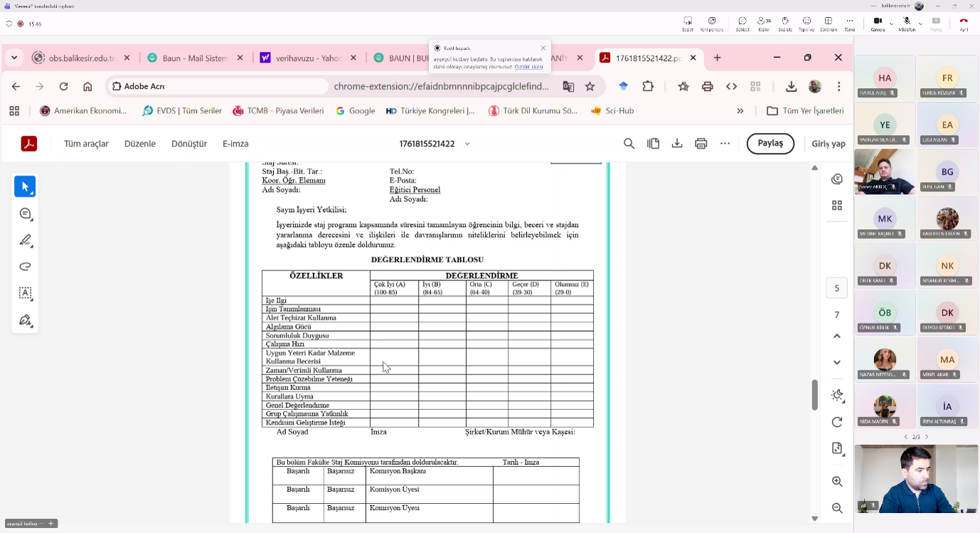Zoom out of the PDF

837,508
